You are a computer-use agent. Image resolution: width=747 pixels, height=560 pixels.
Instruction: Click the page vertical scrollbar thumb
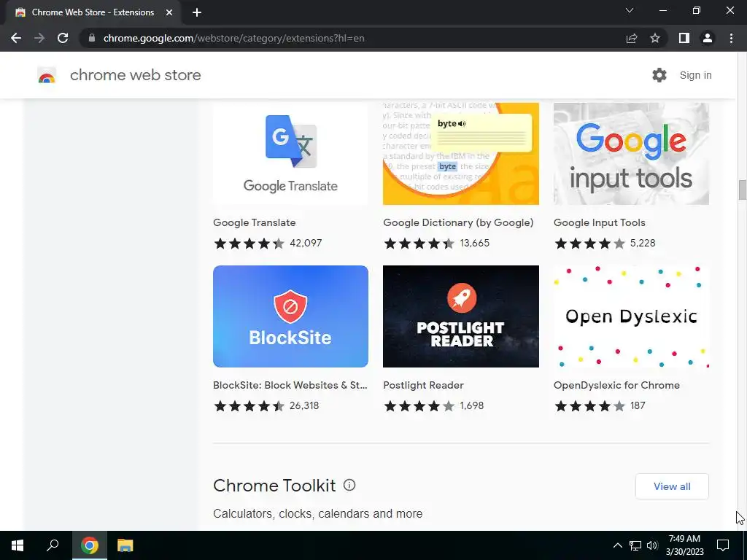742,190
